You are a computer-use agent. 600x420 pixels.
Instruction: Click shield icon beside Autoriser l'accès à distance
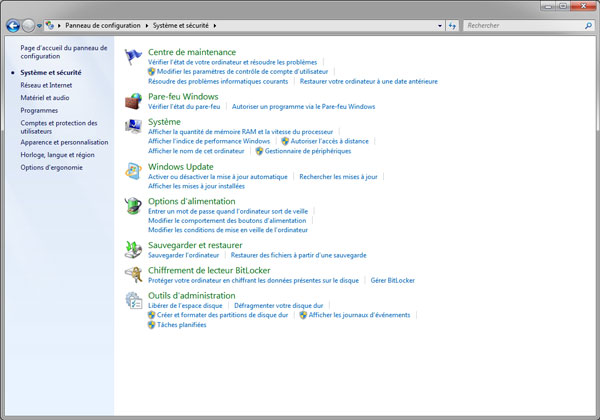(x=285, y=141)
